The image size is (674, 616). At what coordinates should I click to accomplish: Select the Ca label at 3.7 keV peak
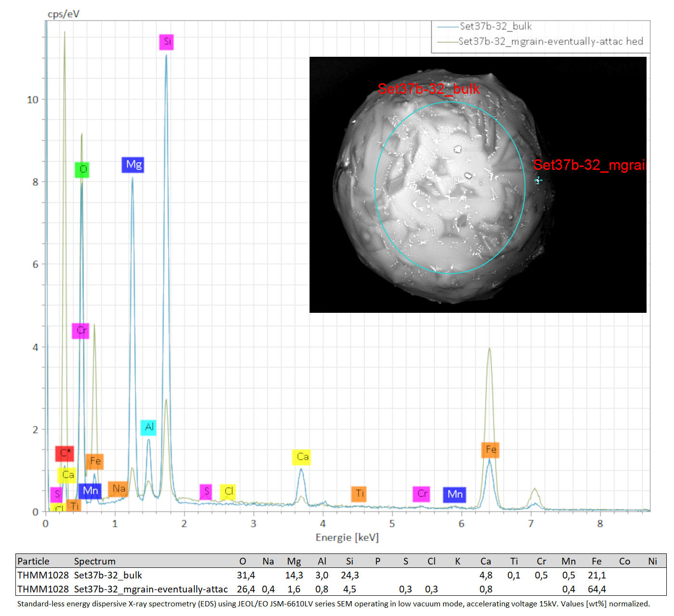click(302, 457)
